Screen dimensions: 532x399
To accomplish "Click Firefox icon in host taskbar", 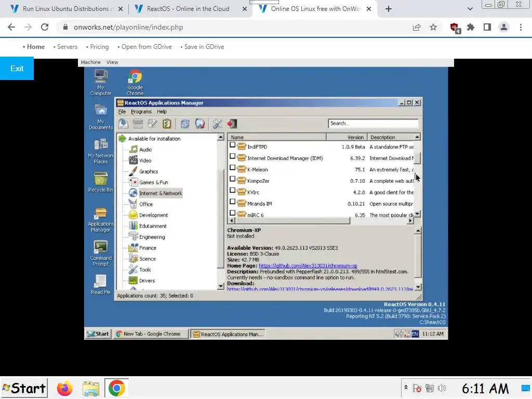I will (x=65, y=388).
